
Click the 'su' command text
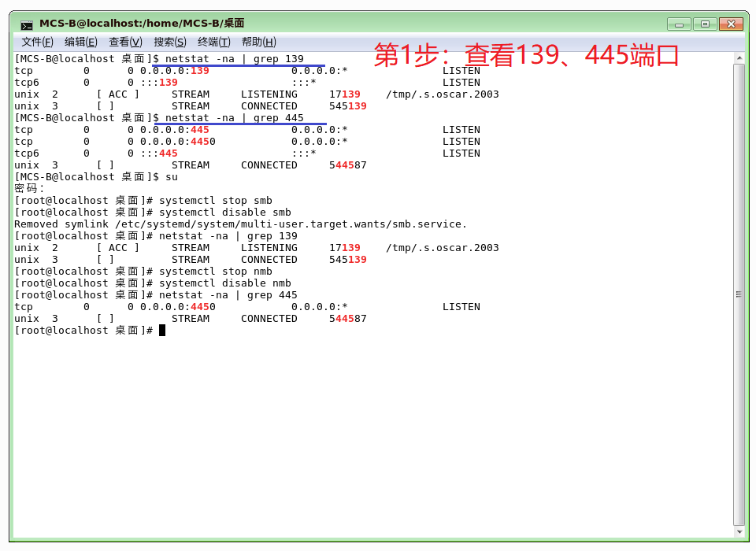(172, 177)
